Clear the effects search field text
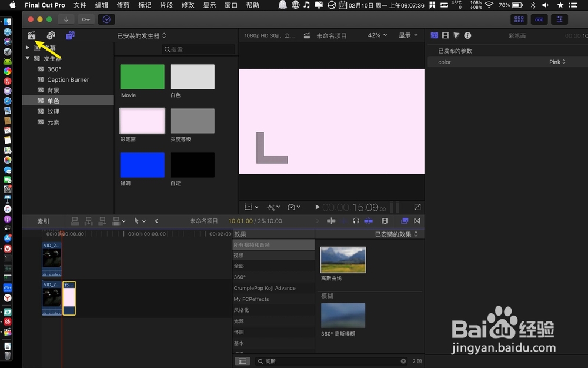Screen dimensions: 588x368 [403, 362]
